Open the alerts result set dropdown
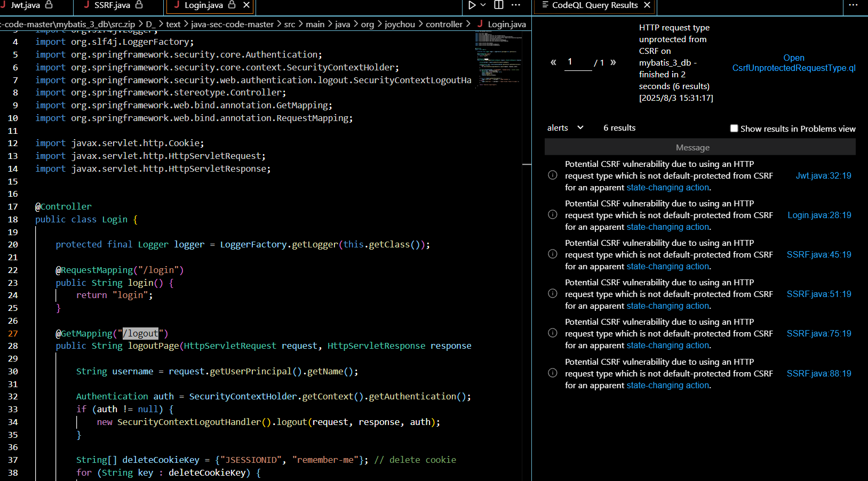Screen dimensions: 868x481 pyautogui.click(x=566, y=128)
